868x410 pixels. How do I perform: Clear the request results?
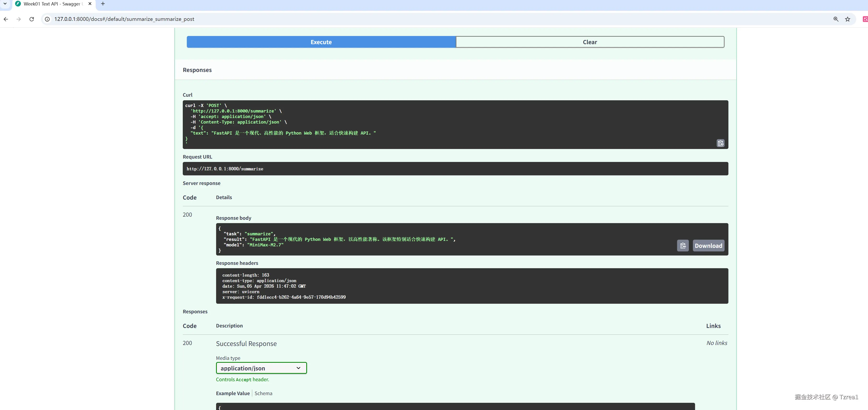[590, 42]
